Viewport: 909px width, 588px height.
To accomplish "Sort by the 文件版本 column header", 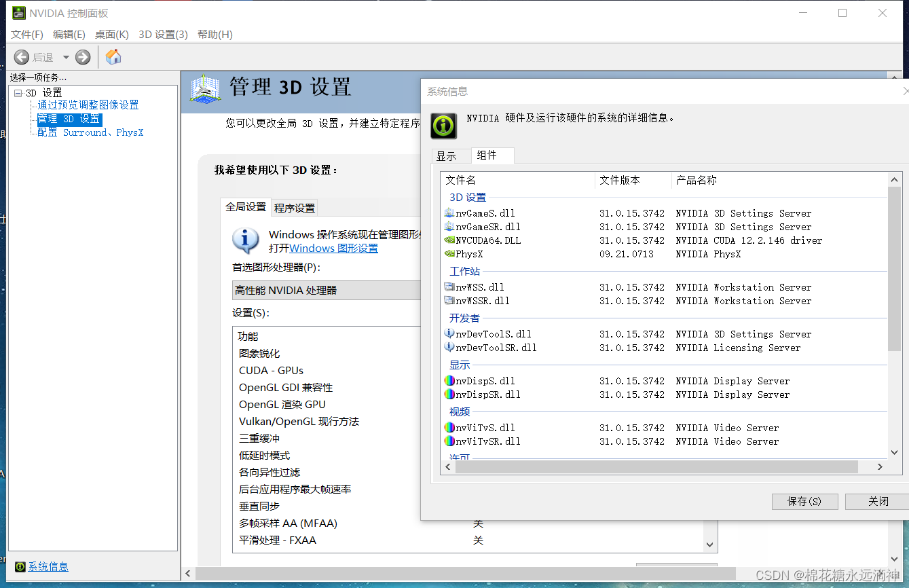I will (633, 180).
